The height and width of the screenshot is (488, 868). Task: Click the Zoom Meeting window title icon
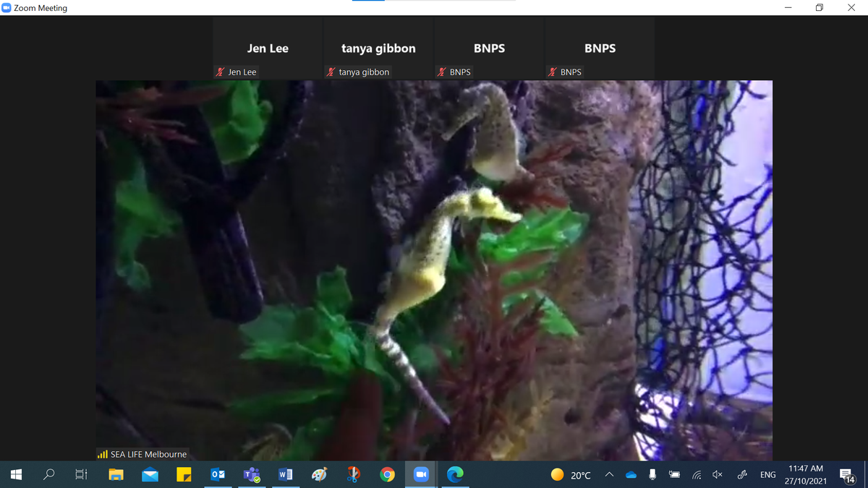pos(7,8)
